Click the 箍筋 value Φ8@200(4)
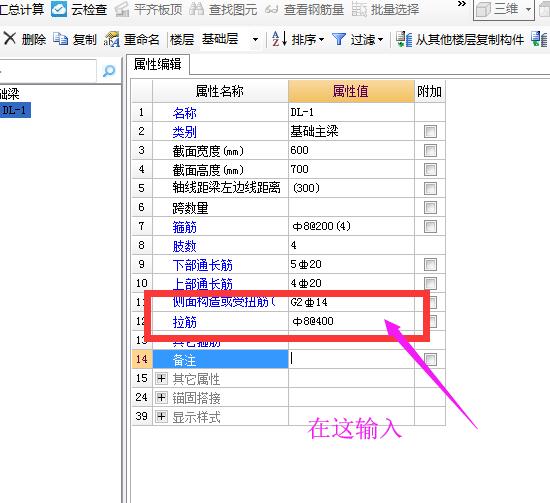The width and height of the screenshot is (550, 503). coord(351,226)
